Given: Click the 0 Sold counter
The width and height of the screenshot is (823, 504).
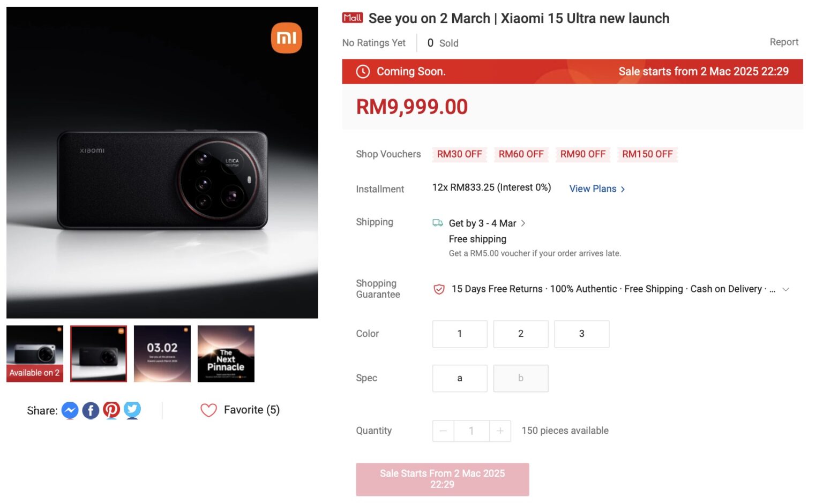Looking at the screenshot, I should 442,42.
